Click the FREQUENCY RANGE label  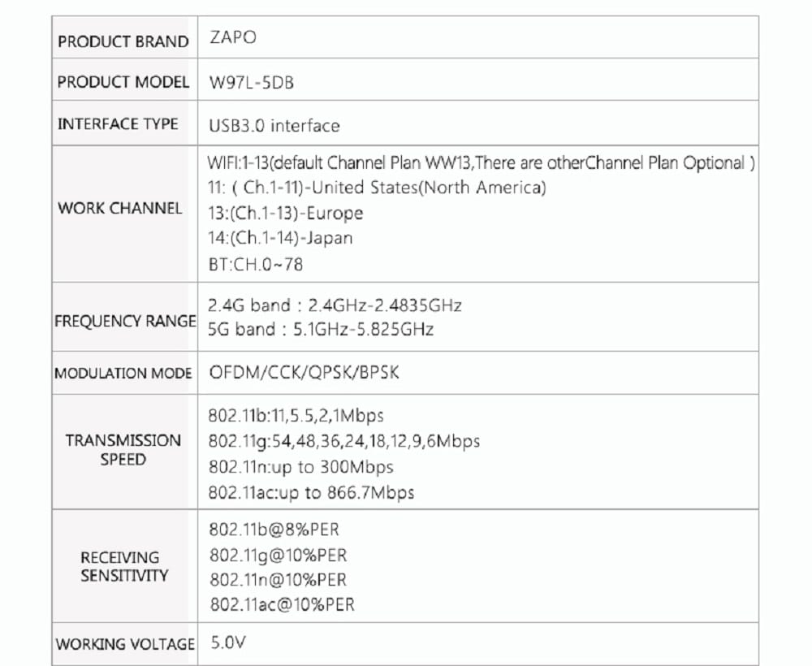(125, 321)
